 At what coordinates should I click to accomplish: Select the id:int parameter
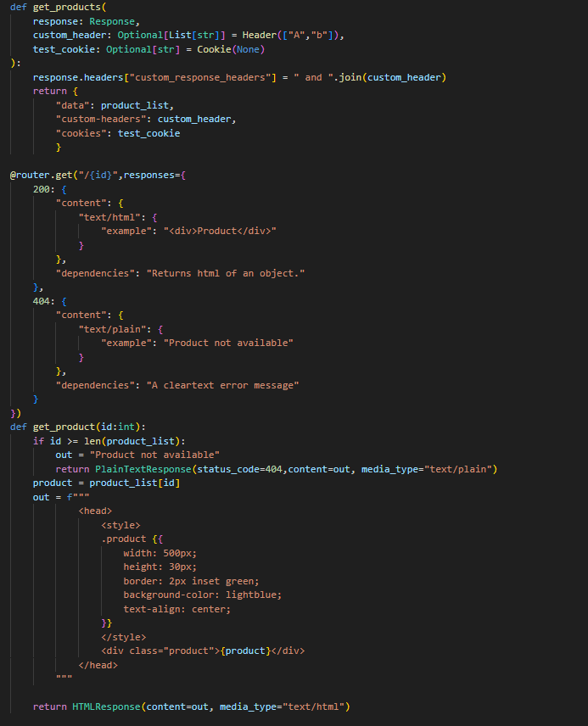tap(118, 427)
